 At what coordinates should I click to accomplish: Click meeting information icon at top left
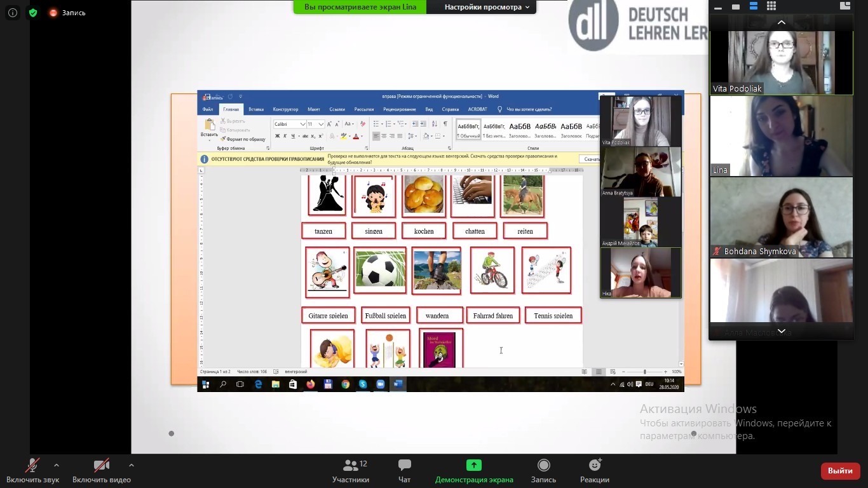[x=13, y=13]
